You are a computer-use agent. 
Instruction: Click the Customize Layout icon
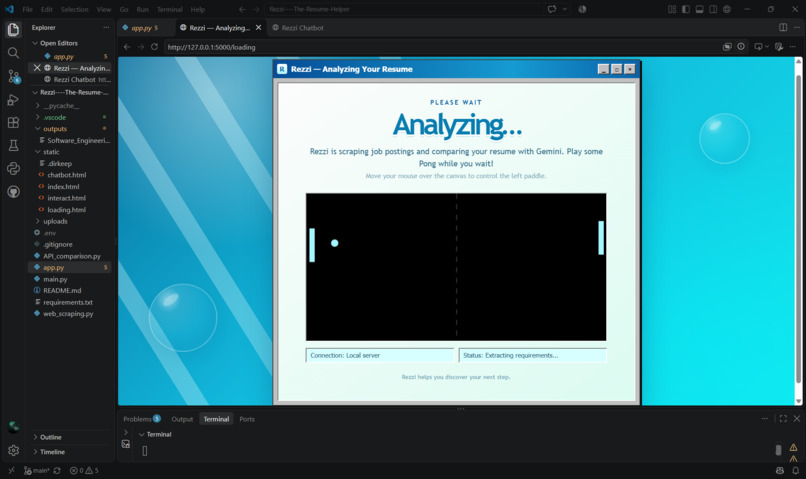[672, 9]
